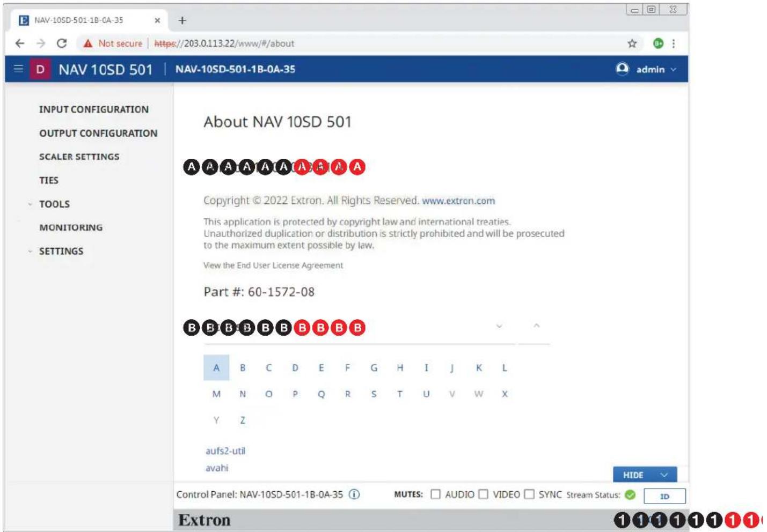Open the TIES page
Screen dimensions: 767x532
(x=49, y=180)
